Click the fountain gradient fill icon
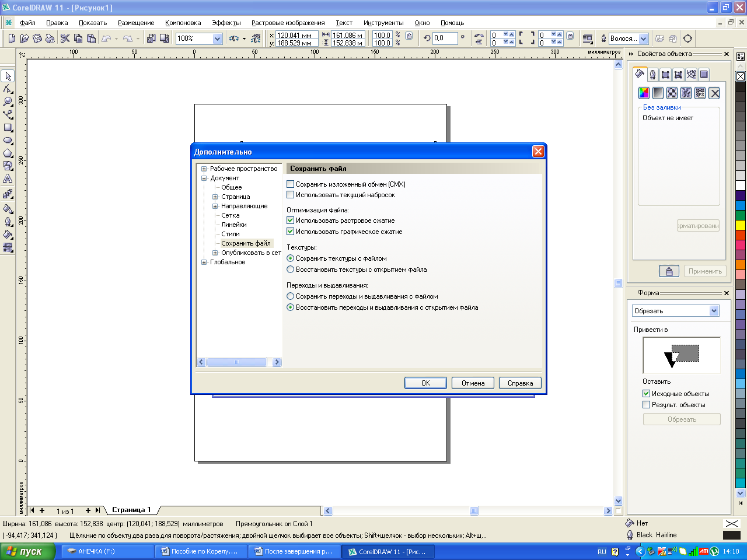Image resolution: width=747 pixels, height=560 pixels. pyautogui.click(x=658, y=93)
